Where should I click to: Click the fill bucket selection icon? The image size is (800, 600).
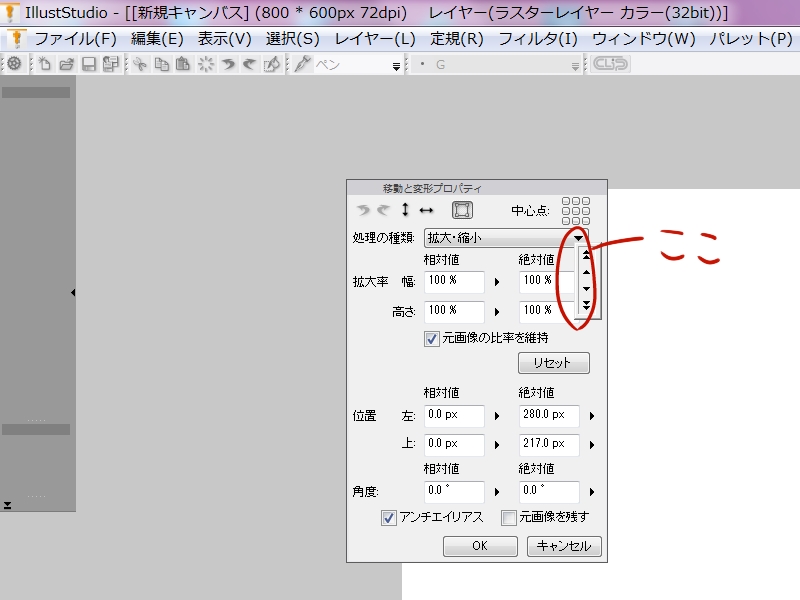pyautogui.click(x=271, y=64)
